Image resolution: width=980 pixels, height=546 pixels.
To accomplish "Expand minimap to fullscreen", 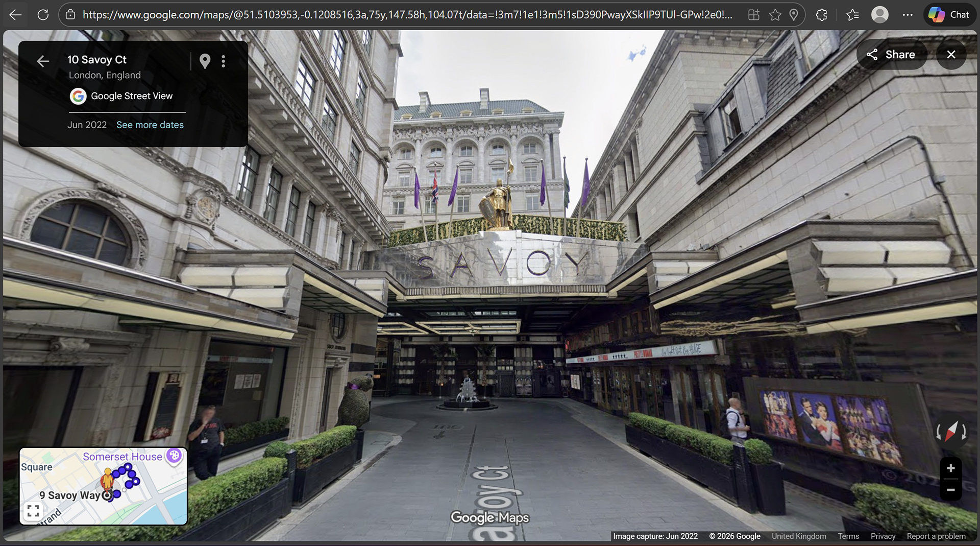I will tap(33, 511).
